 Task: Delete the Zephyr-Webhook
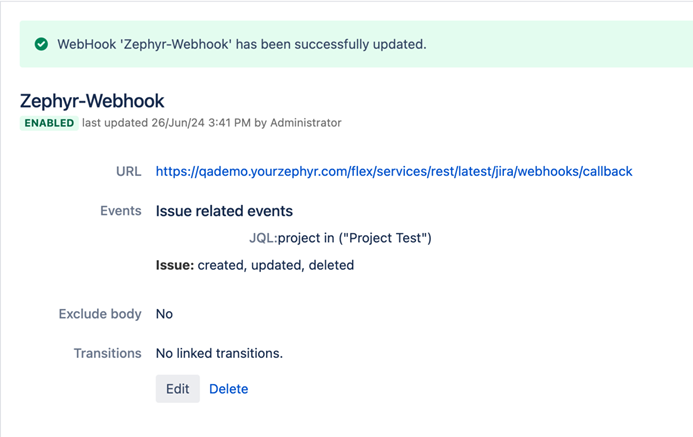pyautogui.click(x=228, y=389)
